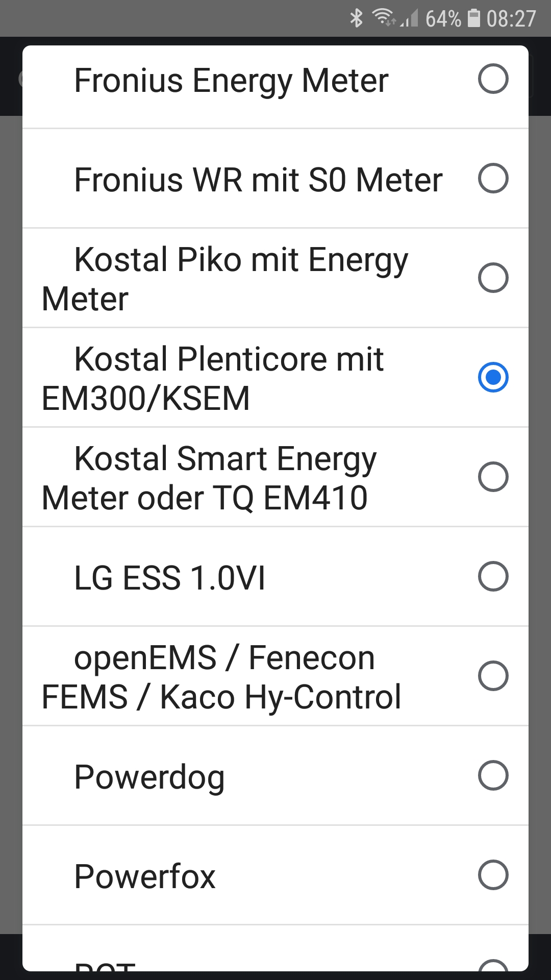Tap the Powerdog entry text

[x=149, y=777]
